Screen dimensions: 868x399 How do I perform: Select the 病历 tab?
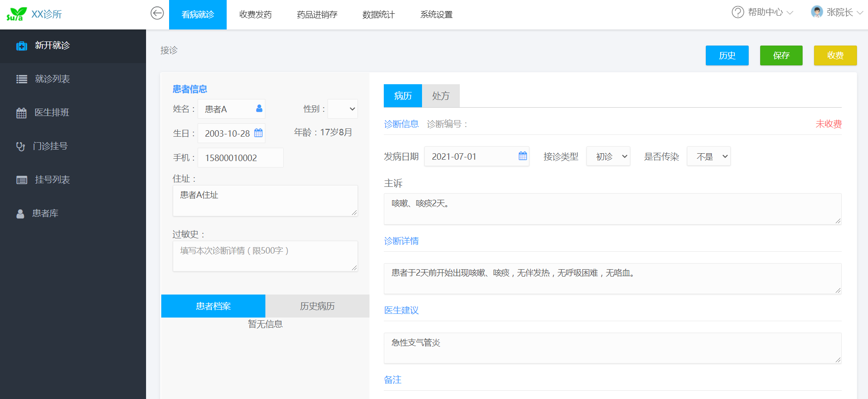403,96
